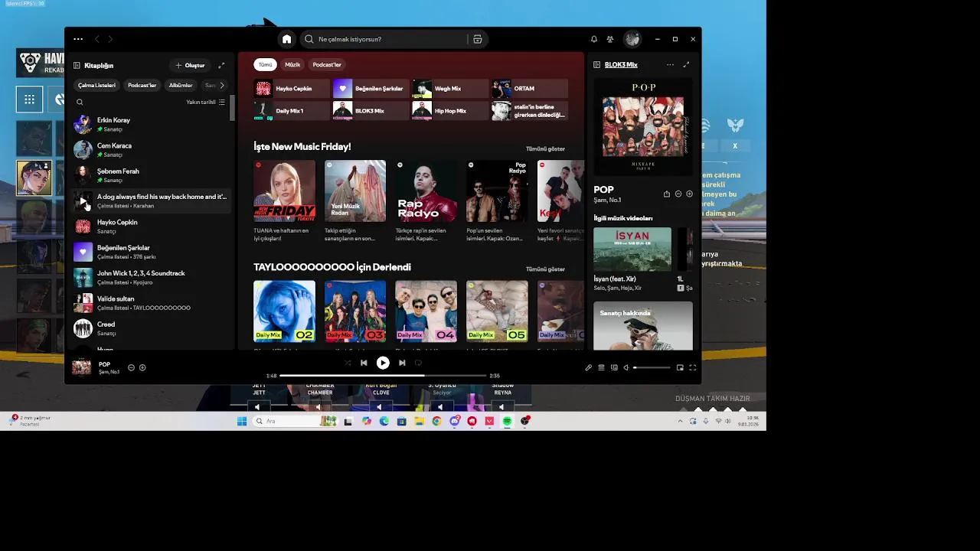This screenshot has height=551, width=980.
Task: Open Hip Hop Mix shortcut tile
Action: [450, 111]
